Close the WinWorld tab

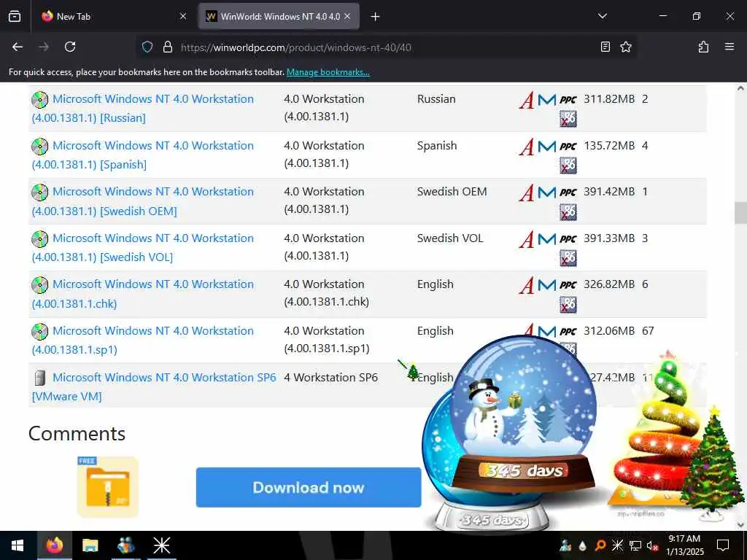[x=347, y=16]
